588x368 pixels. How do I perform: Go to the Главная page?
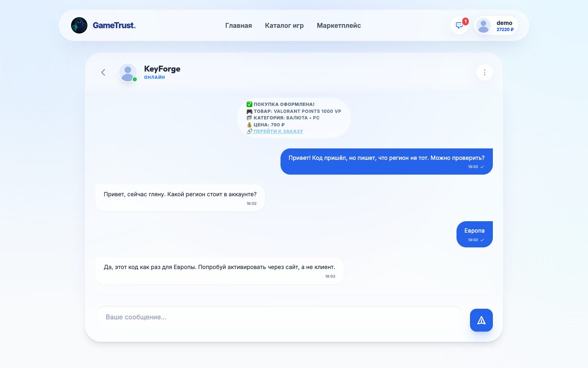coord(238,25)
